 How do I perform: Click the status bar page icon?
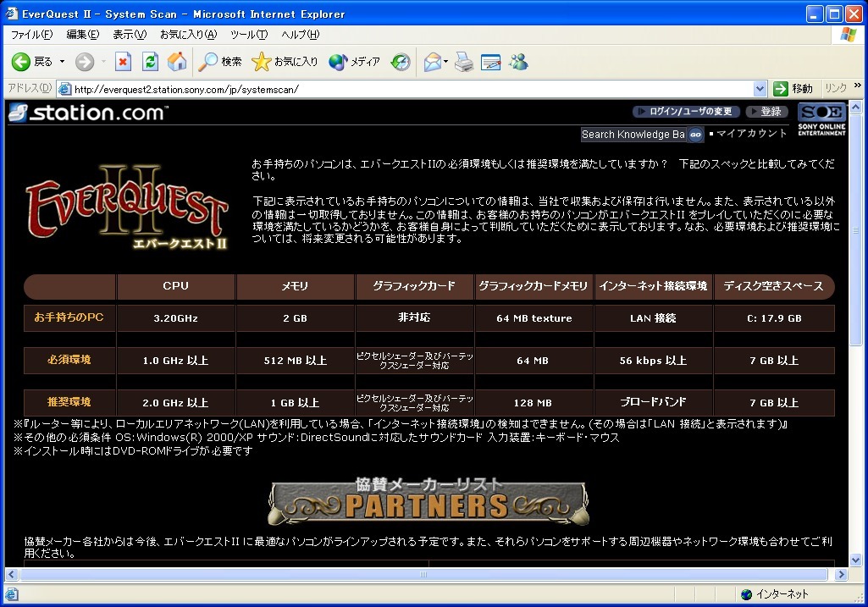pyautogui.click(x=11, y=595)
